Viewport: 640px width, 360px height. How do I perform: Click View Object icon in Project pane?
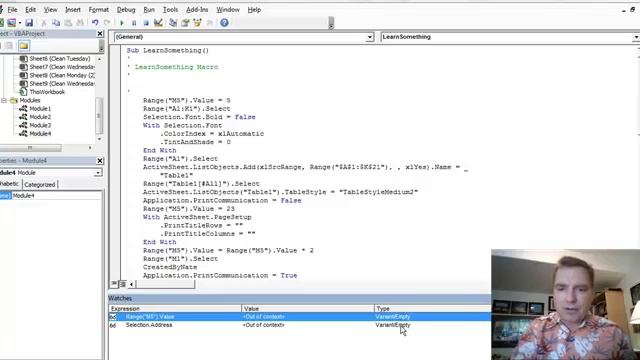(9, 46)
